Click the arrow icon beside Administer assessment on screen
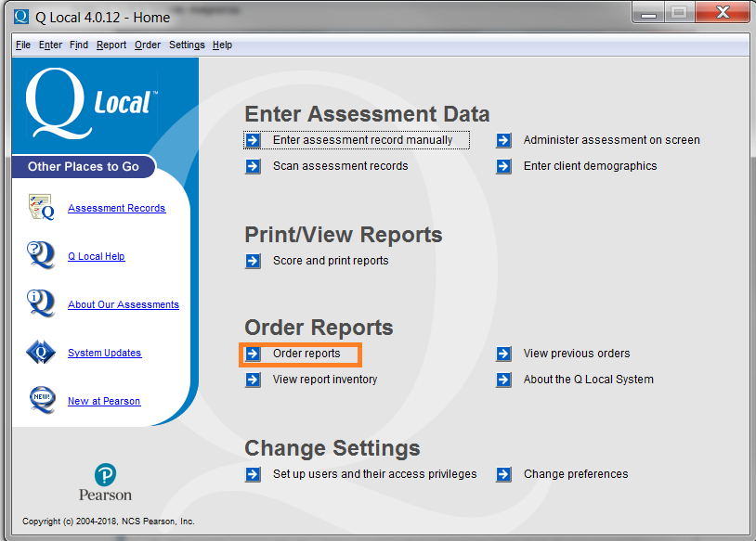This screenshot has width=756, height=541. click(x=503, y=140)
